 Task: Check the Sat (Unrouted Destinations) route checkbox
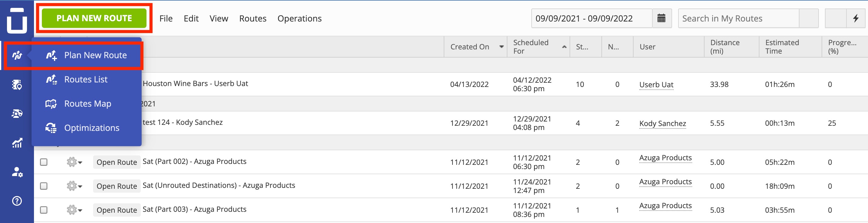click(44, 186)
